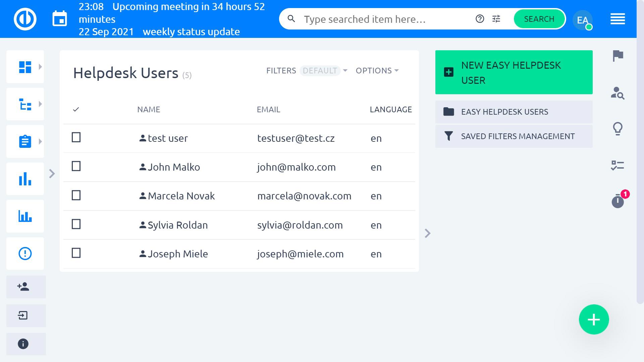This screenshot has height=362, width=644.
Task: Expand the Options dropdown
Action: click(377, 71)
